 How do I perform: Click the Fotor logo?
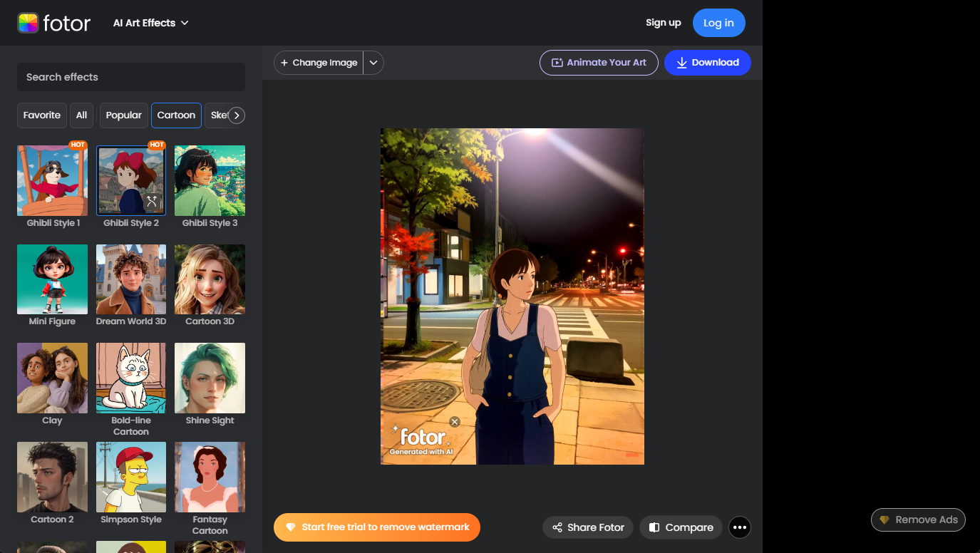[x=54, y=23]
